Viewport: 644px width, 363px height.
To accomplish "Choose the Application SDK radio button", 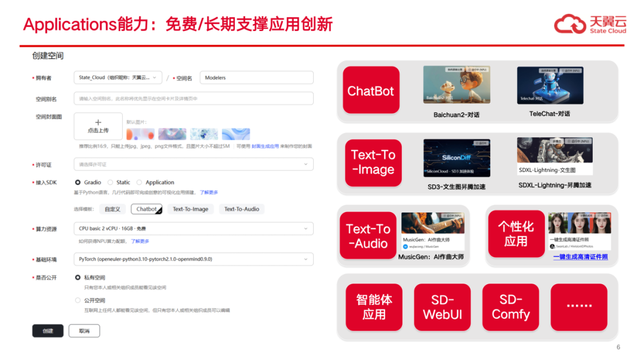I will [140, 182].
